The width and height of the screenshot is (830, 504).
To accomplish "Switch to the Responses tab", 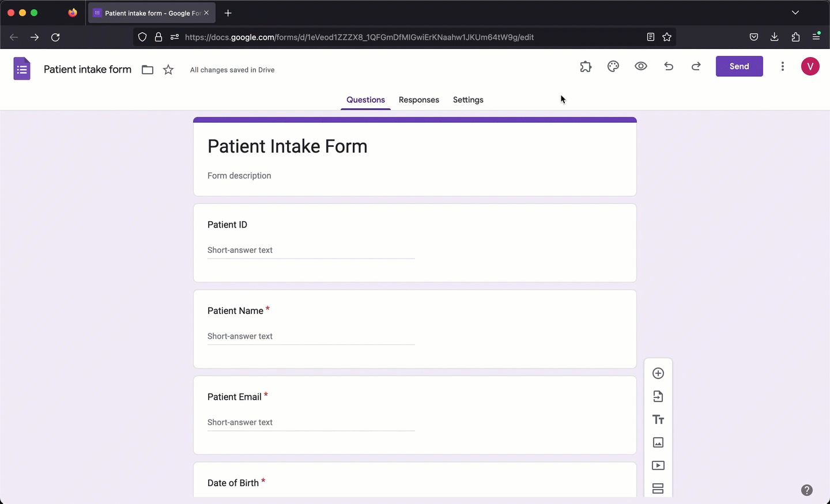I will tap(418, 100).
